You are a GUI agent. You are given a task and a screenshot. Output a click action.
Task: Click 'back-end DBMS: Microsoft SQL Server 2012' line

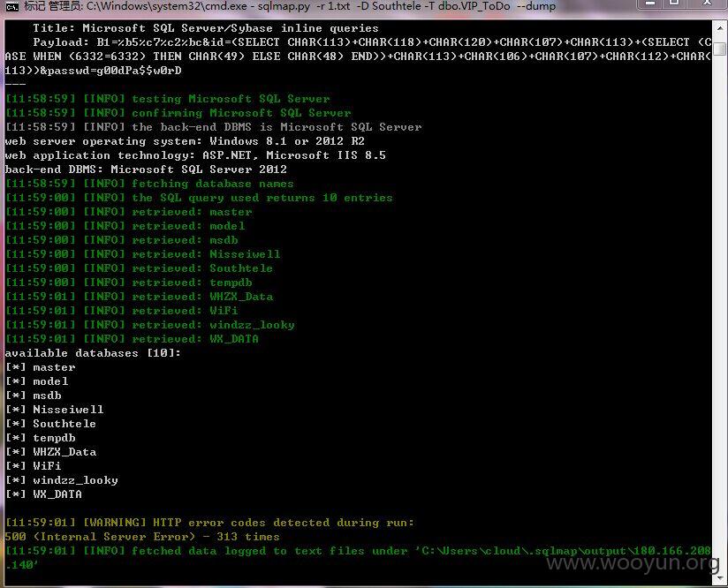tap(146, 170)
